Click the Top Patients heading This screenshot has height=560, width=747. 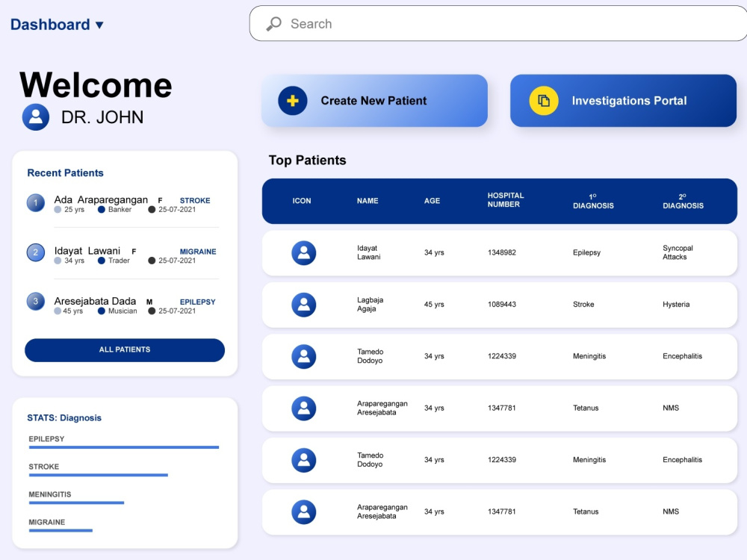pyautogui.click(x=307, y=161)
